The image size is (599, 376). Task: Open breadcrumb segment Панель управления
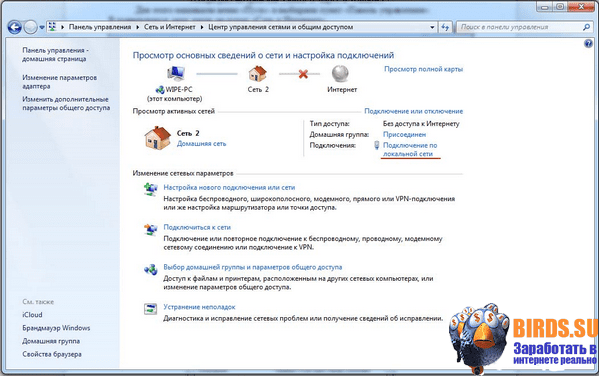[100, 27]
